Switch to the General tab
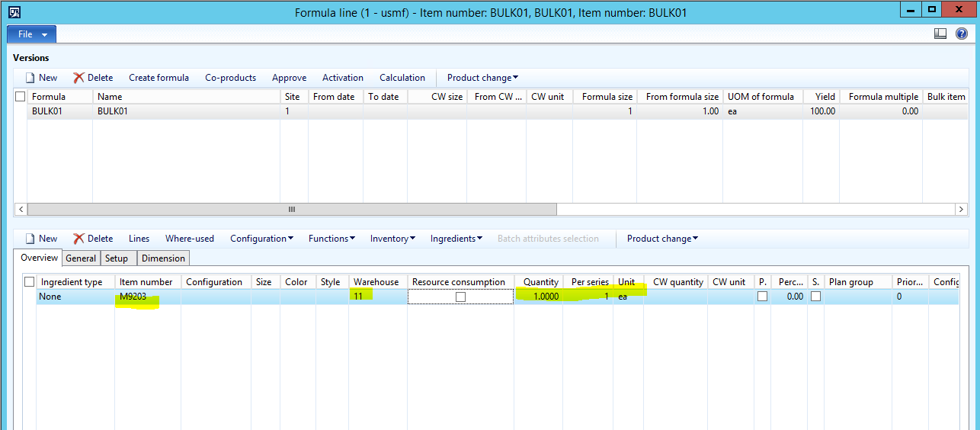Screen dimensions: 980x430 coord(81,258)
